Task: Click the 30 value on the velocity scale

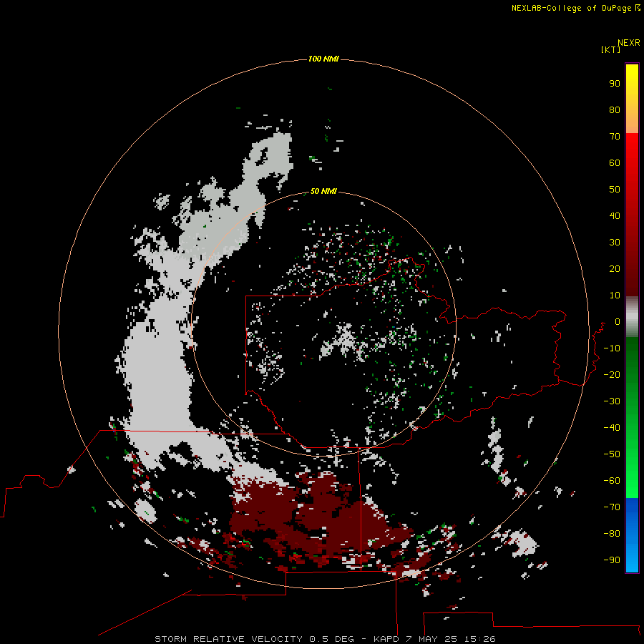Action: click(x=615, y=243)
